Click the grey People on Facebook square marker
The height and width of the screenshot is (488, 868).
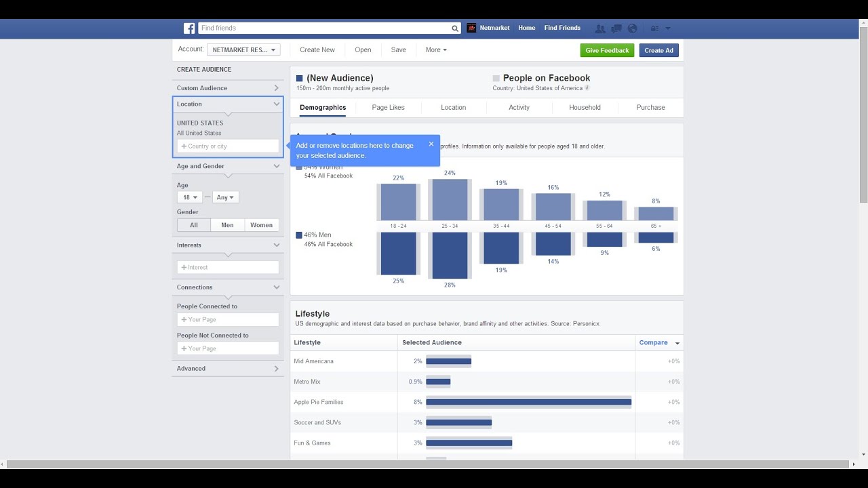[x=496, y=79]
